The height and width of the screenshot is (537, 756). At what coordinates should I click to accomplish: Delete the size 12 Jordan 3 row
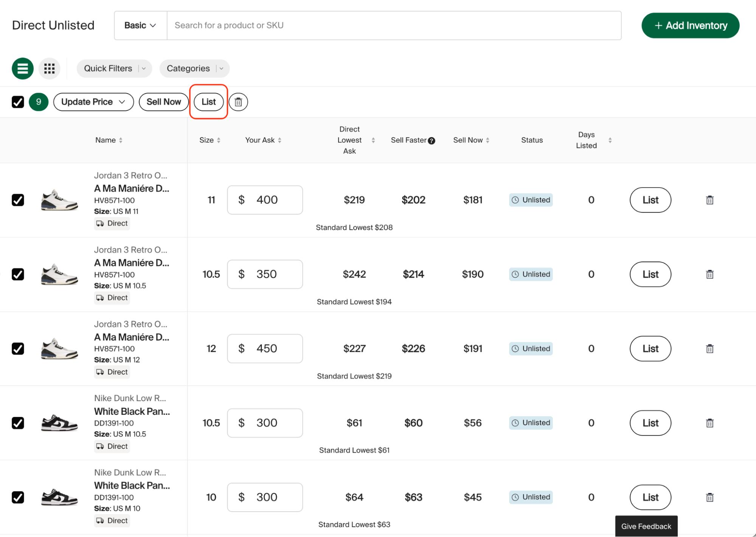[x=710, y=349]
